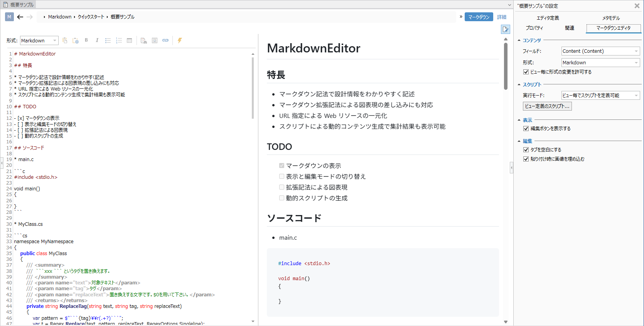This screenshot has width=644, height=326.
Task: Click ビュー定義のスクリプト... button
Action: tap(547, 106)
